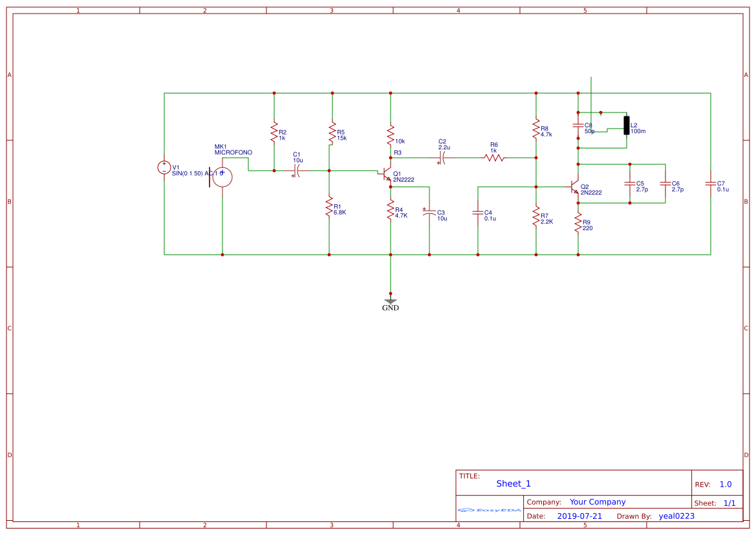Select the C1 10u capacitor symbol
Image resolution: width=756 pixels, height=535 pixels.
point(297,171)
